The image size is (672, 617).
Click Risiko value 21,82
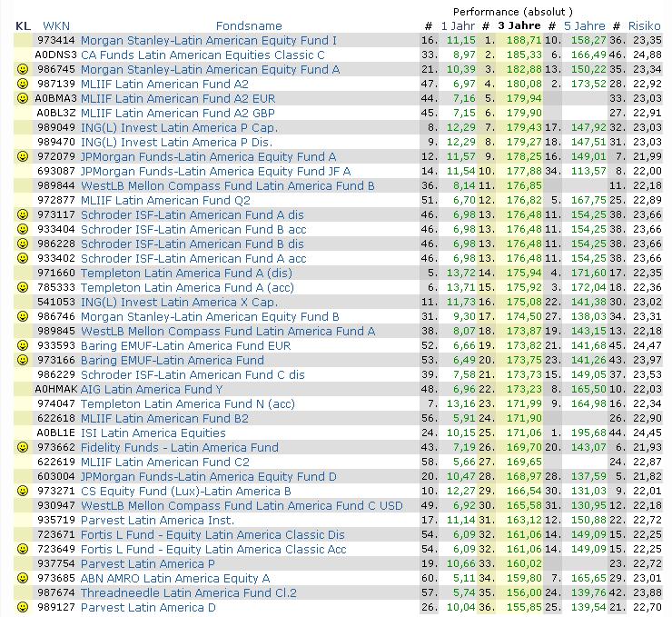pos(647,477)
